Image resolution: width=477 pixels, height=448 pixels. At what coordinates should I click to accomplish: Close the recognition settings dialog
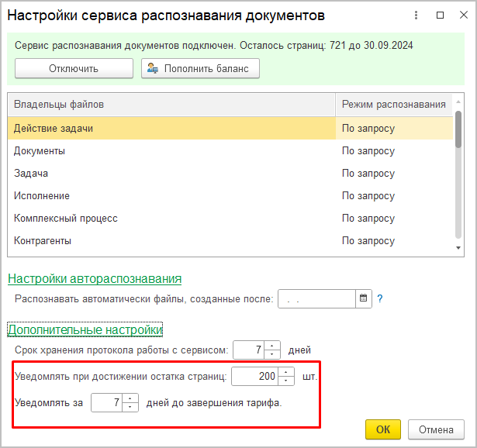pyautogui.click(x=464, y=15)
